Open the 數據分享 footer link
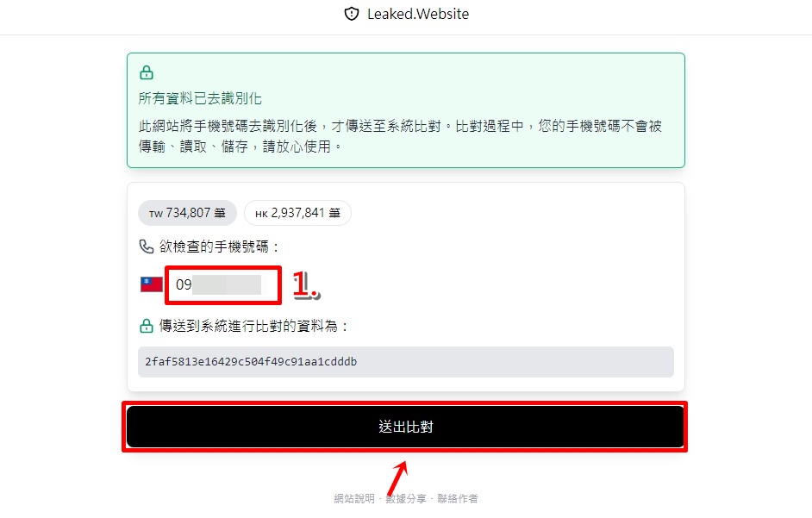This screenshot has width=812, height=518. coord(406,498)
